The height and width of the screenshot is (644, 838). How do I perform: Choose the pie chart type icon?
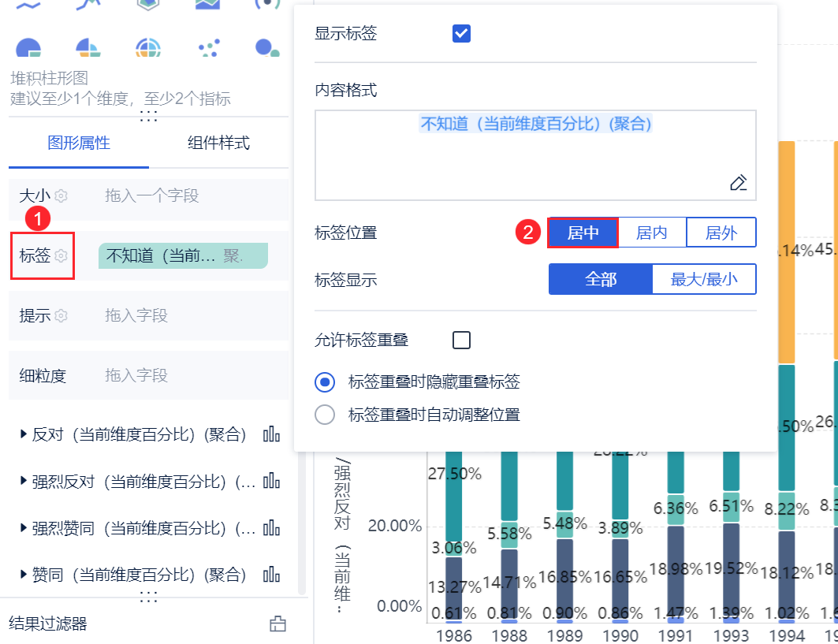coord(29,49)
